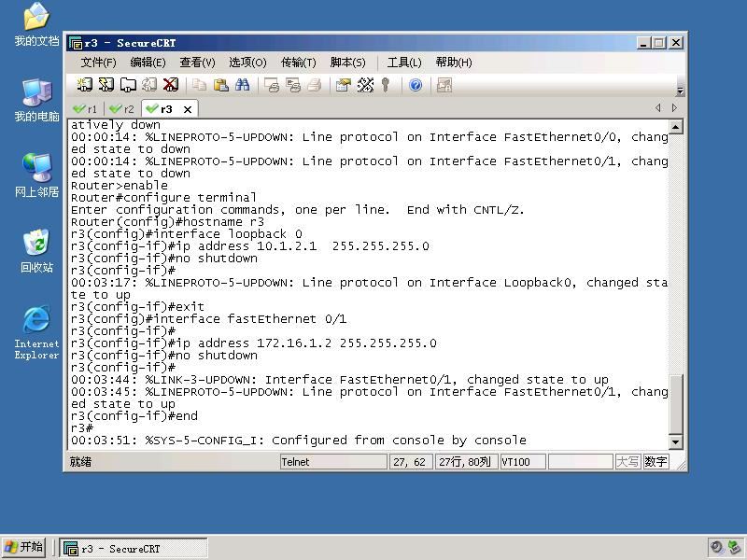
Task: Click the terminal vertical scrollbar thumb
Action: coord(676,404)
